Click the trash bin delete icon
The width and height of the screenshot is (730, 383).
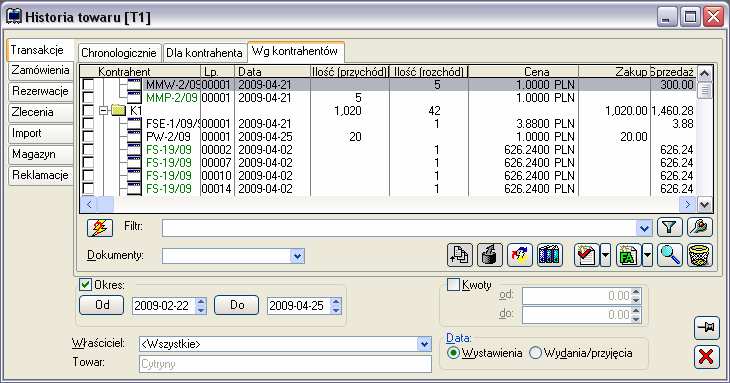(x=700, y=255)
